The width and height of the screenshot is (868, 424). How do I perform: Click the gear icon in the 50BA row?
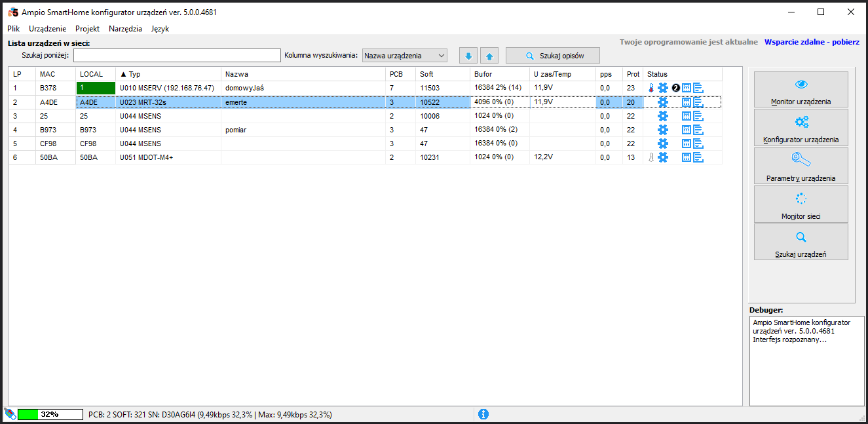(663, 157)
